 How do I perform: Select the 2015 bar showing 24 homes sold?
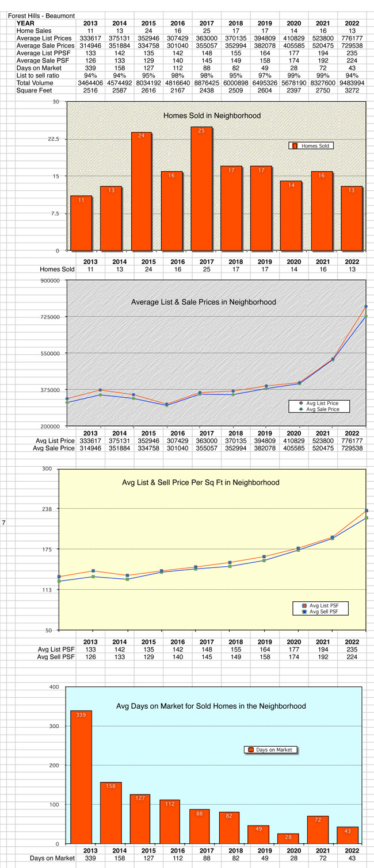[x=141, y=191]
